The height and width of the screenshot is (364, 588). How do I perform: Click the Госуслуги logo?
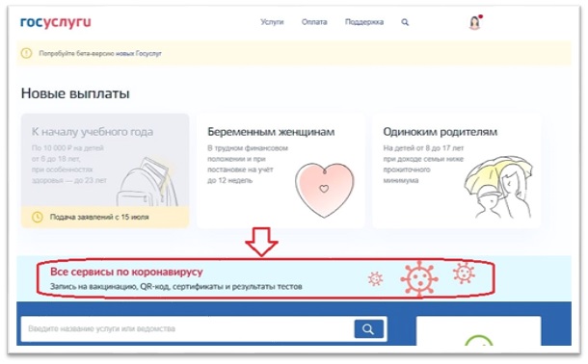pyautogui.click(x=56, y=22)
